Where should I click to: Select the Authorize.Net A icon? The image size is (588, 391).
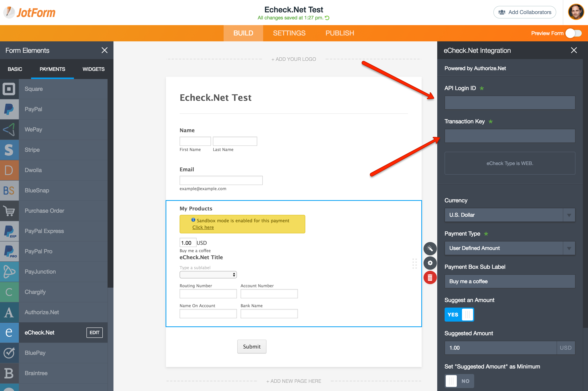[9, 313]
